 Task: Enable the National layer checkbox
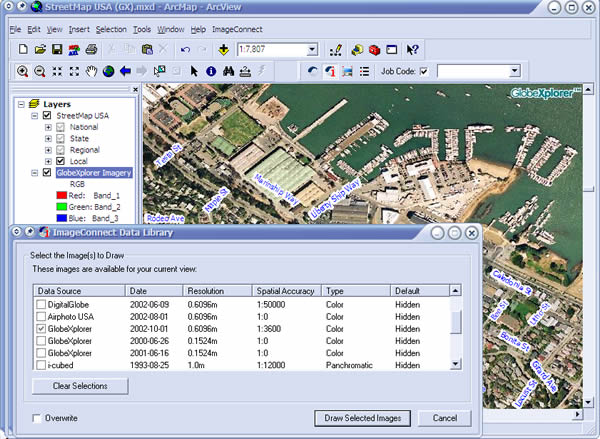pyautogui.click(x=60, y=127)
